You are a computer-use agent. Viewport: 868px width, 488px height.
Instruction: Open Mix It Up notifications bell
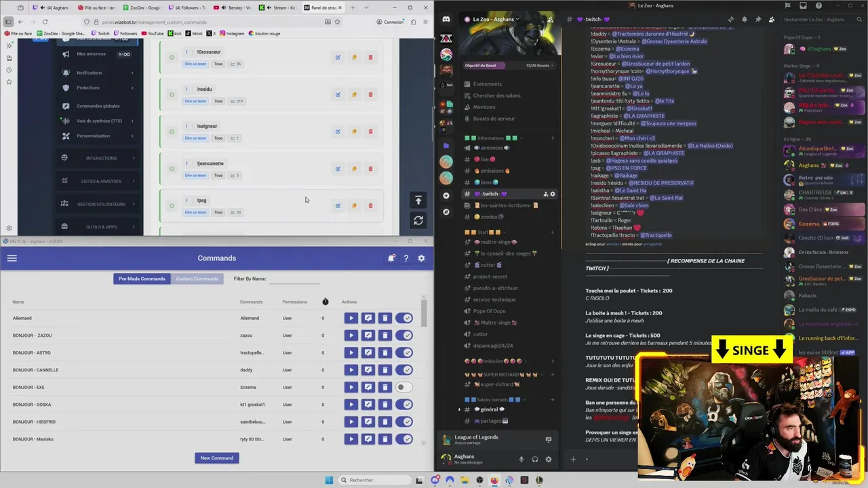(x=391, y=258)
